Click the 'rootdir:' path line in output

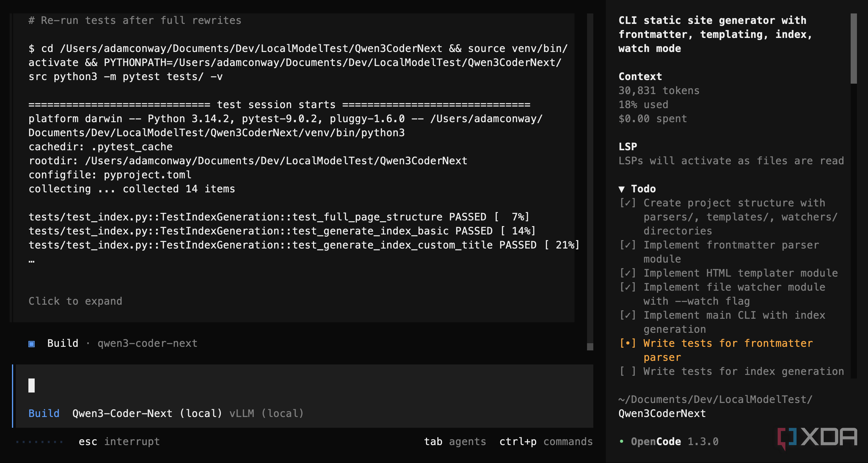pos(248,161)
